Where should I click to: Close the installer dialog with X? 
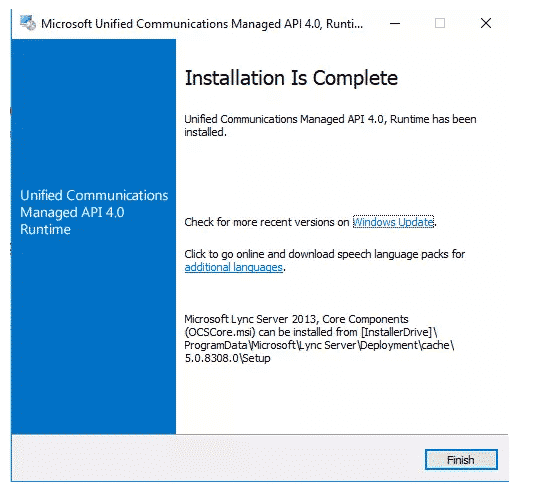486,24
